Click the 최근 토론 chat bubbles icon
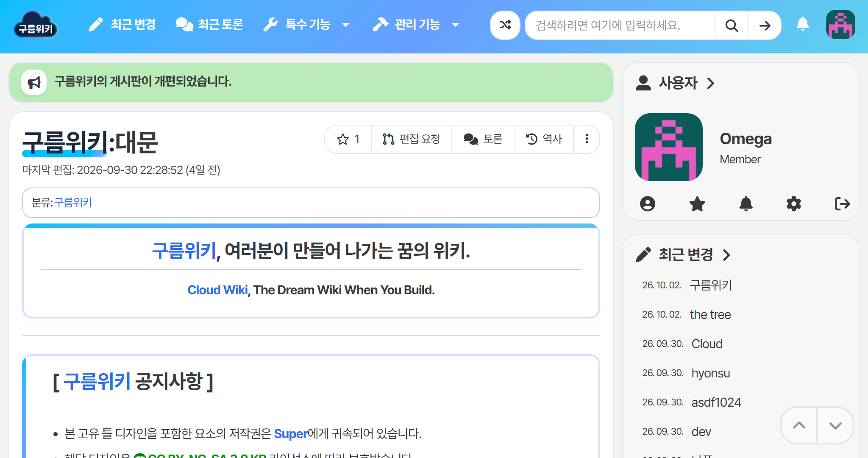The height and width of the screenshot is (458, 868). [184, 25]
